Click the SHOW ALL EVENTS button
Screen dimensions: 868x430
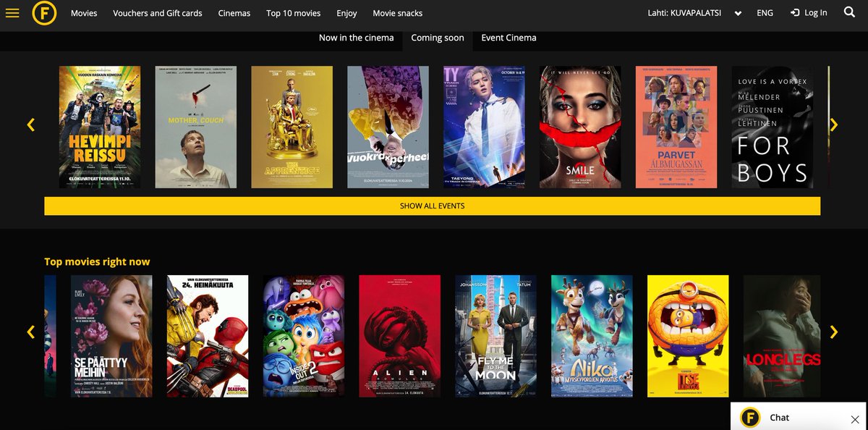pos(432,206)
